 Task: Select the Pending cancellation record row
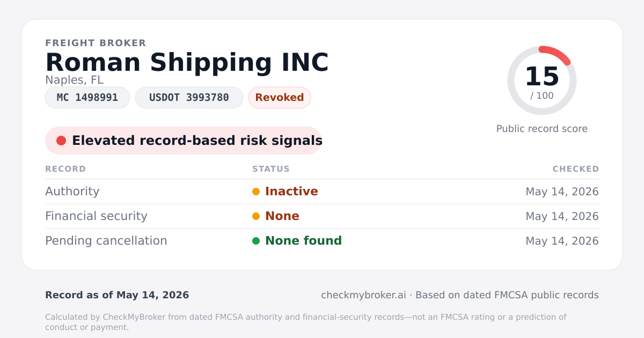[322, 241]
